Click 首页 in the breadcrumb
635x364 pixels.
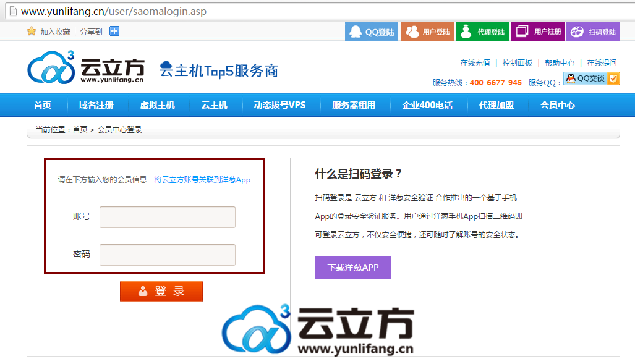click(x=80, y=130)
